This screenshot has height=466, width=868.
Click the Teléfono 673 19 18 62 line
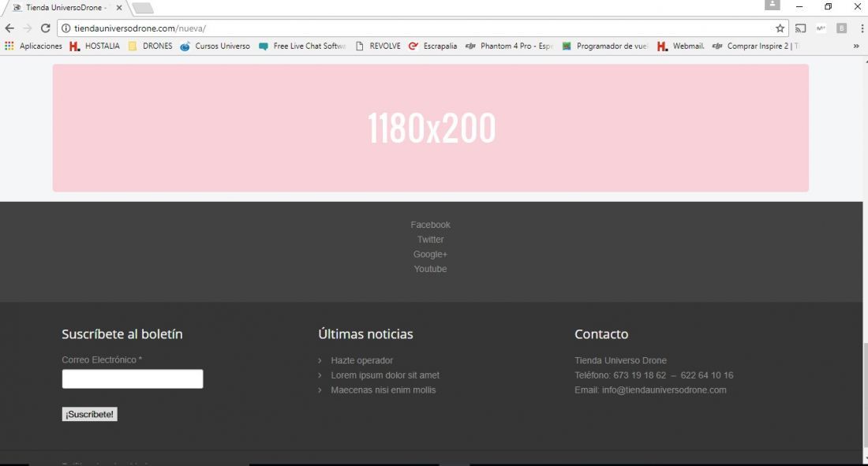[x=654, y=375]
